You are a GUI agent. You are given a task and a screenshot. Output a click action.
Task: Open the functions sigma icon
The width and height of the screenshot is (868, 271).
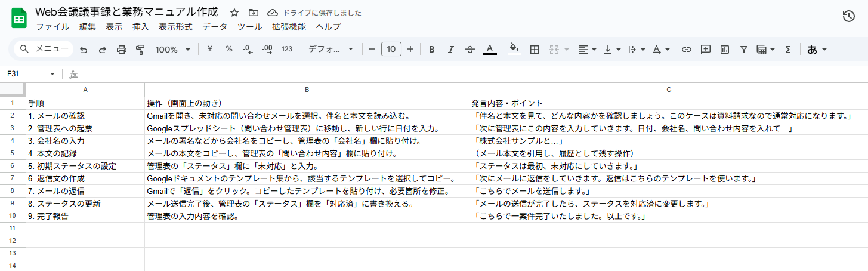788,49
